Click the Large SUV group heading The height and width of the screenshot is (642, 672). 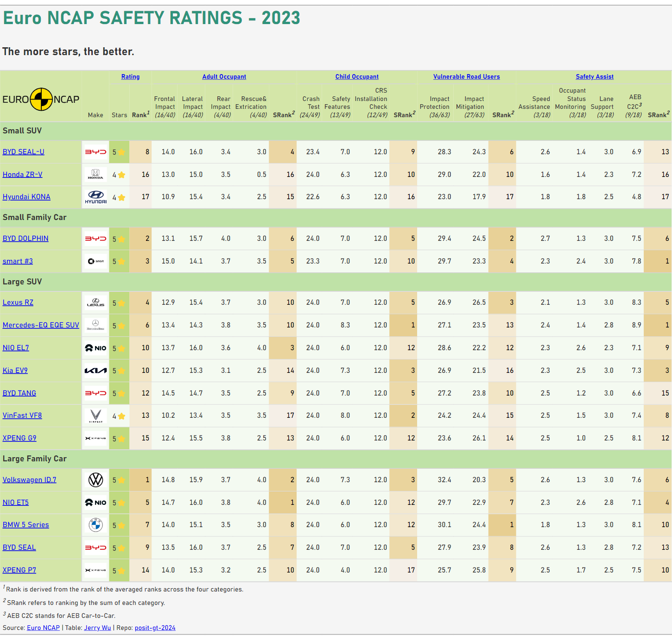22,282
